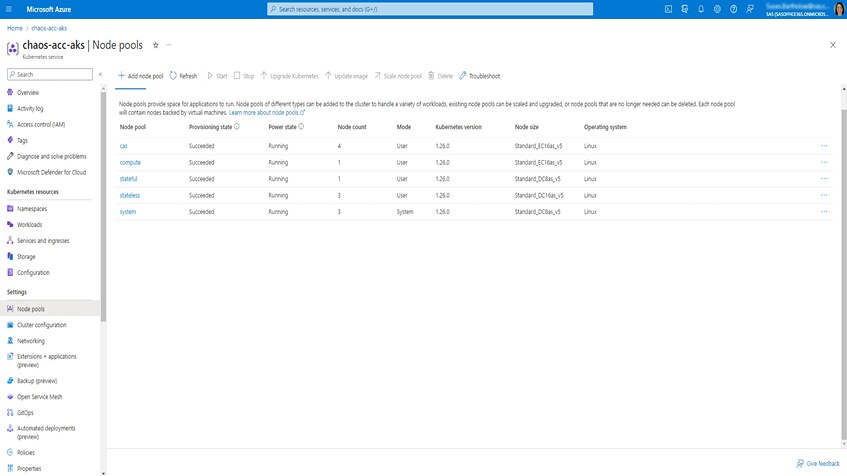Open the ellipsis menu for system row
The width and height of the screenshot is (847, 476).
tap(824, 212)
